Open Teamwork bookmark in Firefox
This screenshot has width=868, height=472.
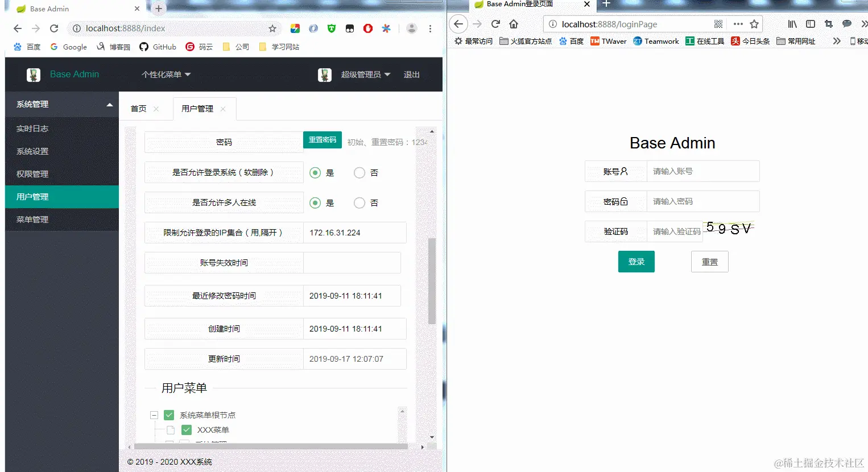pyautogui.click(x=656, y=41)
